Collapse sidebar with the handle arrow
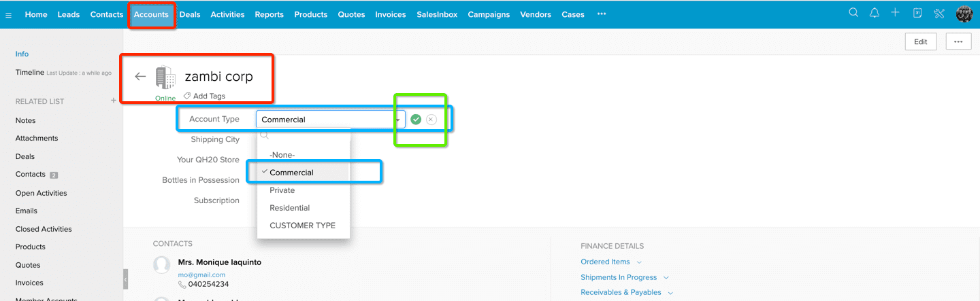 click(x=125, y=279)
